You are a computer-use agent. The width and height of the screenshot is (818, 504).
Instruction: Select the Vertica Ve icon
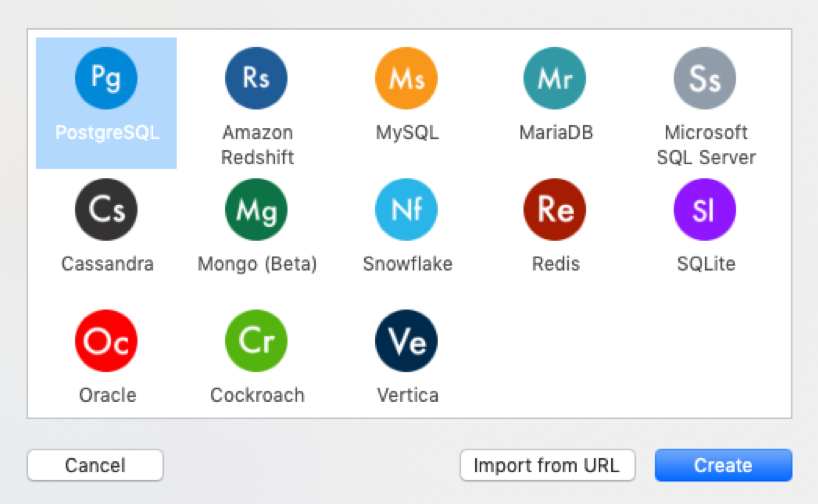pos(406,341)
